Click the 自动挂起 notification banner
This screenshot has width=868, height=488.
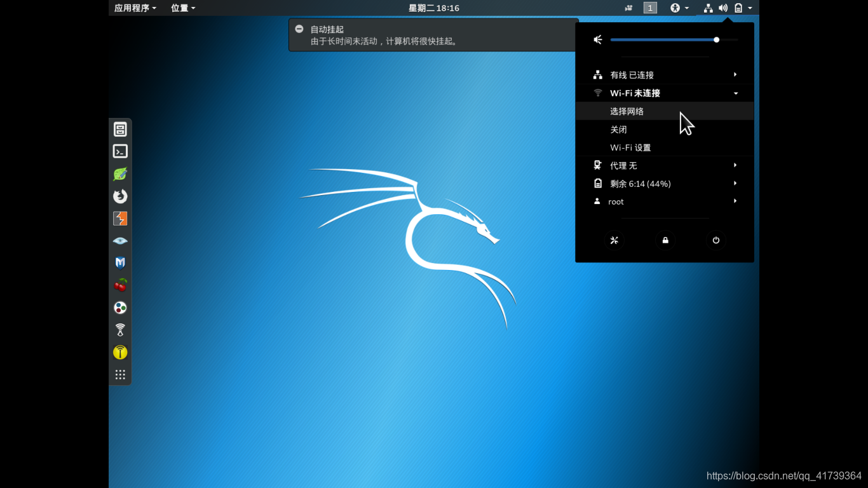click(432, 35)
